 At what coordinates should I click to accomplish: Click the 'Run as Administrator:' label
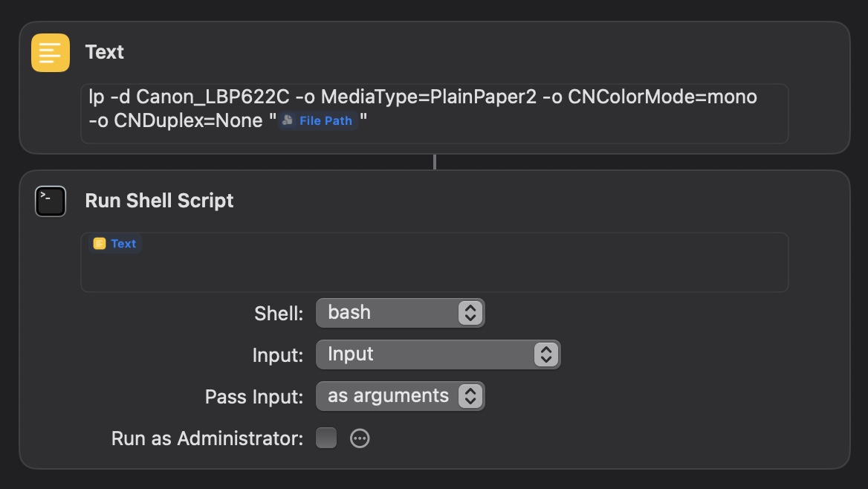pyautogui.click(x=207, y=438)
